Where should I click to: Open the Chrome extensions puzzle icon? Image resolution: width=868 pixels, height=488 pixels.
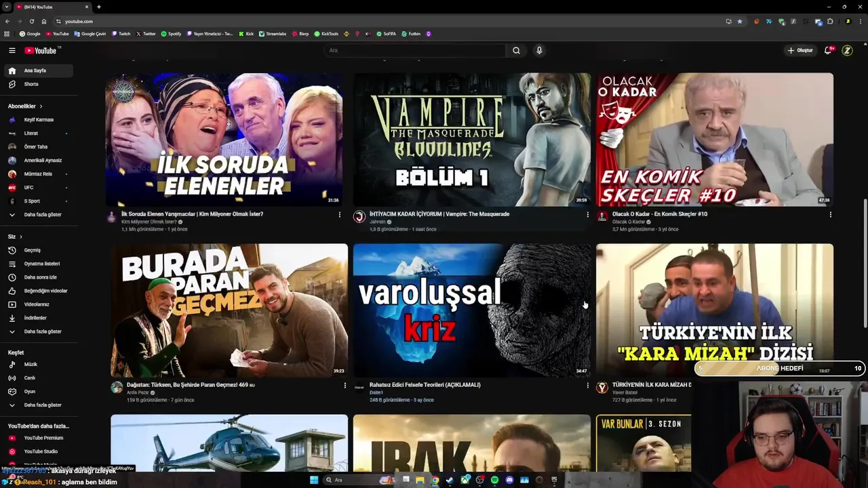coord(830,21)
